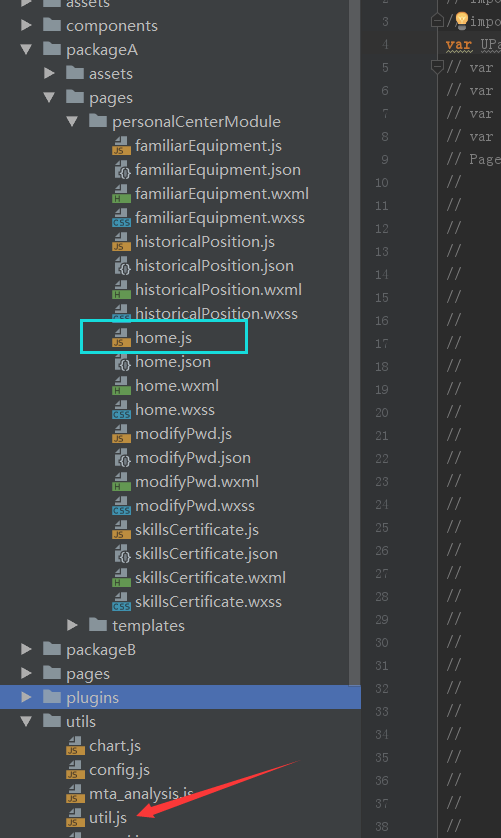Open the modifyPwd.js file

(x=183, y=434)
